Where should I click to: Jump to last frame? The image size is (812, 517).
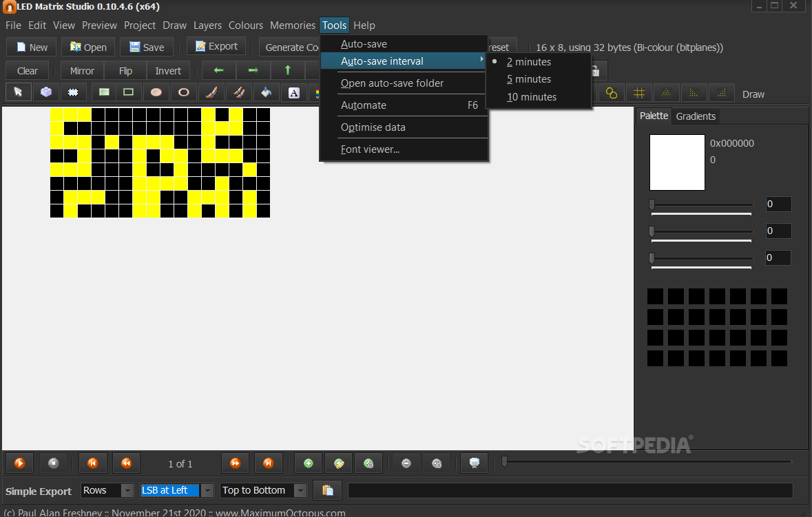tap(268, 463)
